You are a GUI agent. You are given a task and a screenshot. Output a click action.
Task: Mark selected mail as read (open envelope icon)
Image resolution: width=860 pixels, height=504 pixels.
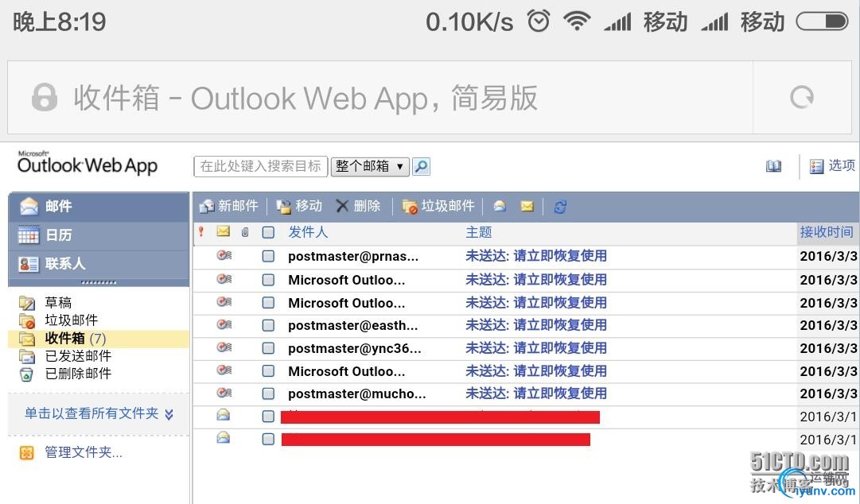coord(499,206)
